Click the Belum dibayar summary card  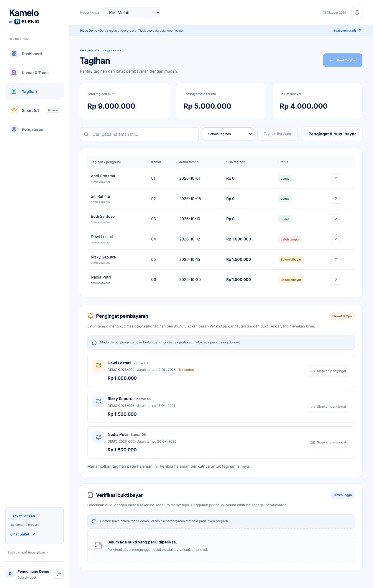(317, 101)
